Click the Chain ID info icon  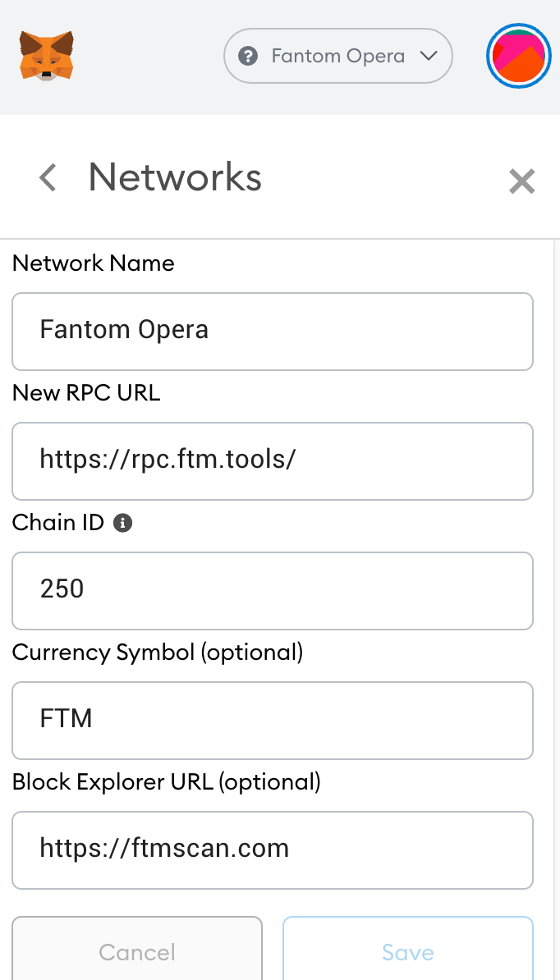pyautogui.click(x=123, y=523)
